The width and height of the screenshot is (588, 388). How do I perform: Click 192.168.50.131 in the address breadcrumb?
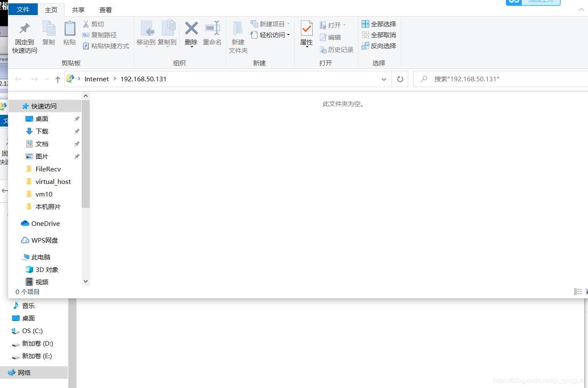[143, 79]
